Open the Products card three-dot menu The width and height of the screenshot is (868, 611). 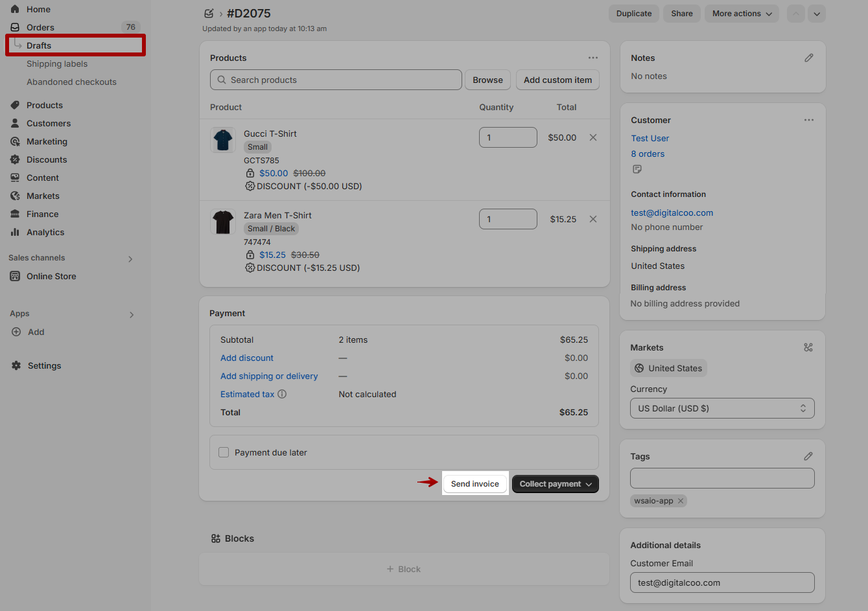(592, 58)
